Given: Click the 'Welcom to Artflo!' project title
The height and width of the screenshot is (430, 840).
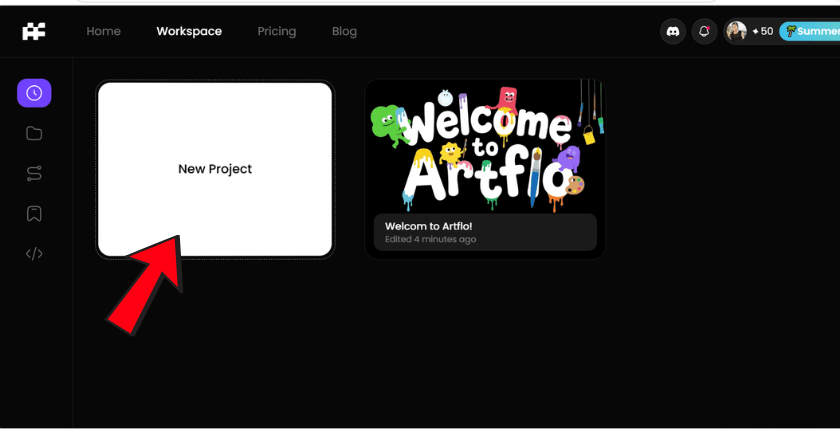Looking at the screenshot, I should [x=429, y=227].
